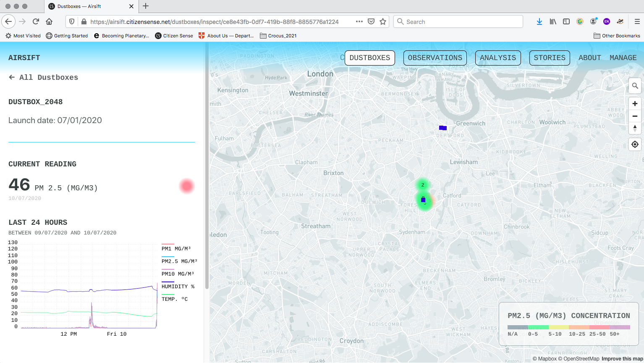Image resolution: width=644 pixels, height=363 pixels.
Task: Click the map search magnifier icon
Action: [635, 86]
